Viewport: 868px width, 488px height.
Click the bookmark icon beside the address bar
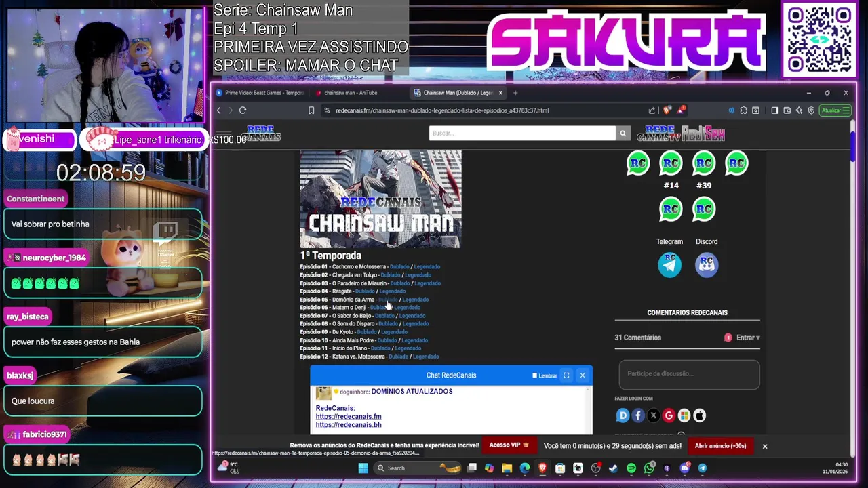tap(311, 110)
